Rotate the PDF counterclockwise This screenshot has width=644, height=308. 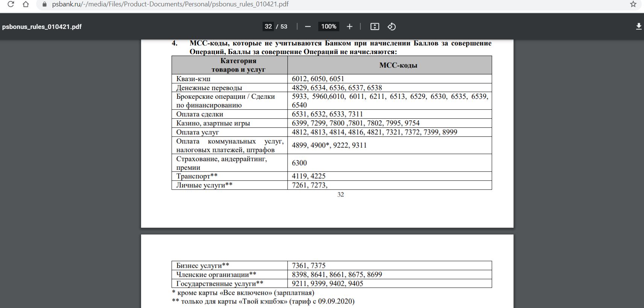pos(392,27)
